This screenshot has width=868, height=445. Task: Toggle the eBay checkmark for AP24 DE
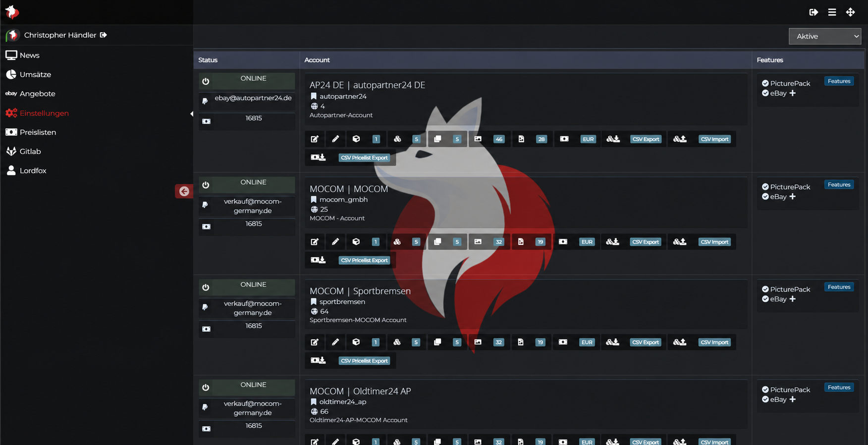(765, 93)
